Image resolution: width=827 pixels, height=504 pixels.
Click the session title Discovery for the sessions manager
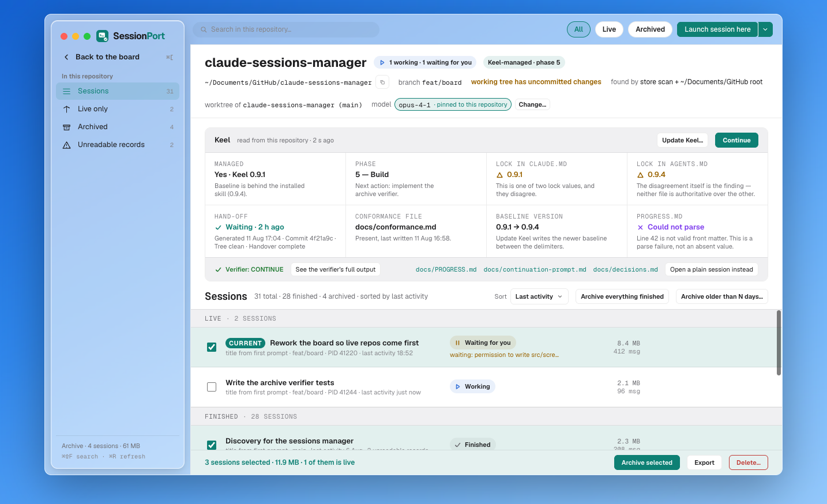click(x=290, y=441)
